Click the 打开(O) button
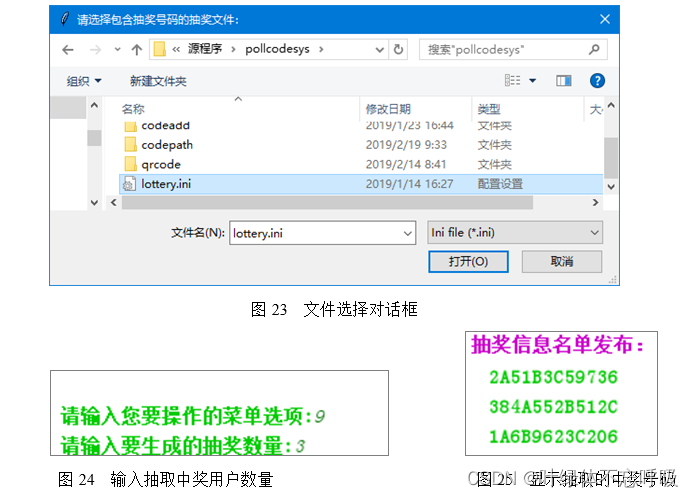Image resolution: width=694 pixels, height=497 pixels. (x=468, y=262)
